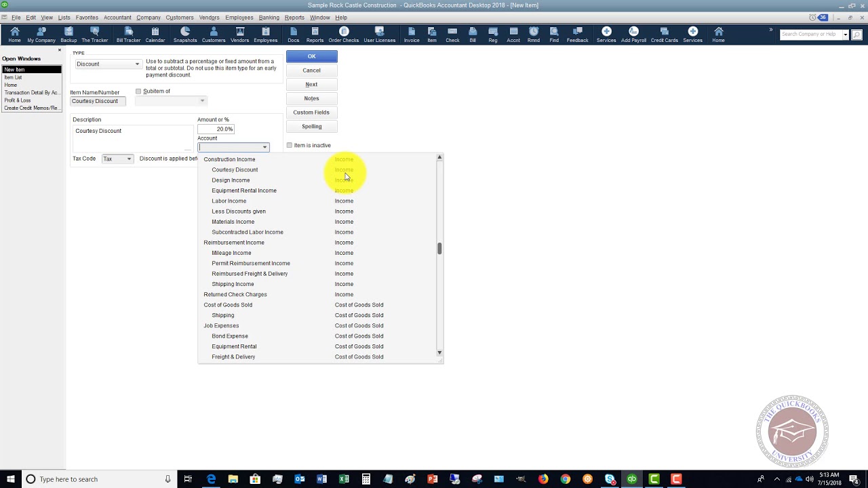Click the Backup toolbar icon

click(x=68, y=35)
